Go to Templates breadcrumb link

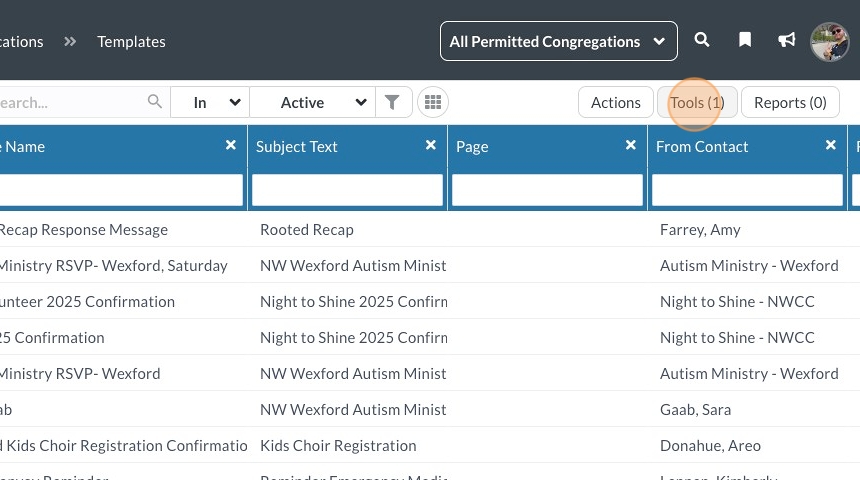tap(131, 41)
